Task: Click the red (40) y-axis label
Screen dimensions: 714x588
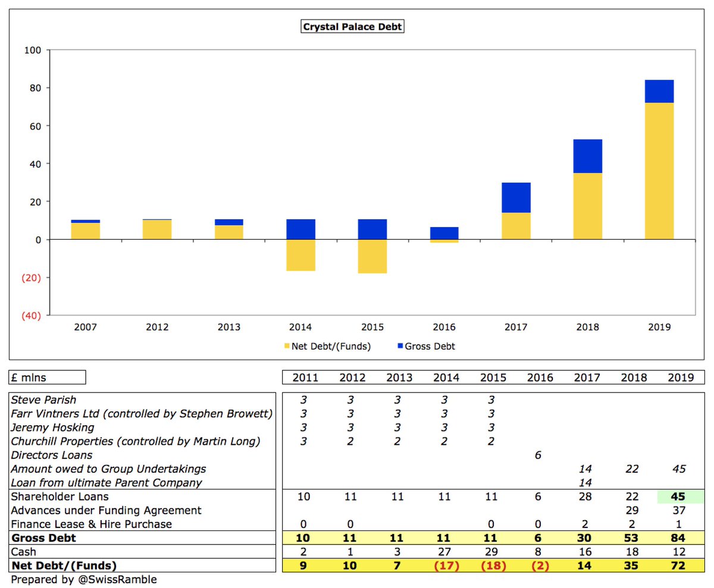Action: pos(31,316)
